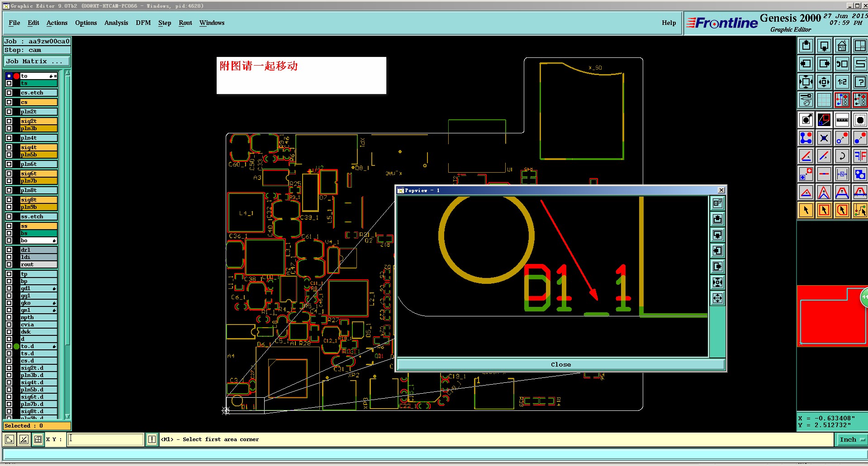Viewport: 868px width, 466px height.
Task: Click the pan down icon in main toolbar
Action: pos(824,46)
